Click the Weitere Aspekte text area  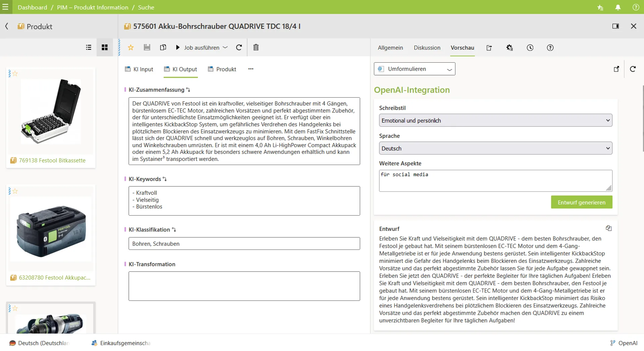(495, 181)
